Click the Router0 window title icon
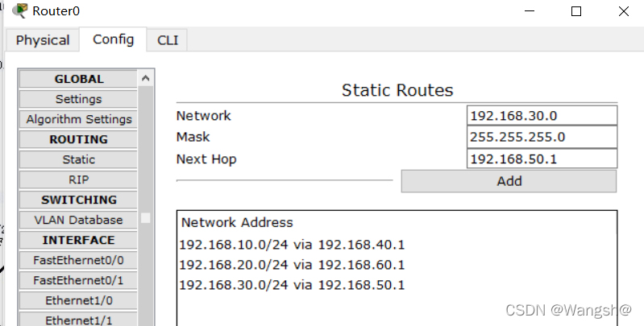Viewport: 644px width, 326px height. tap(19, 11)
